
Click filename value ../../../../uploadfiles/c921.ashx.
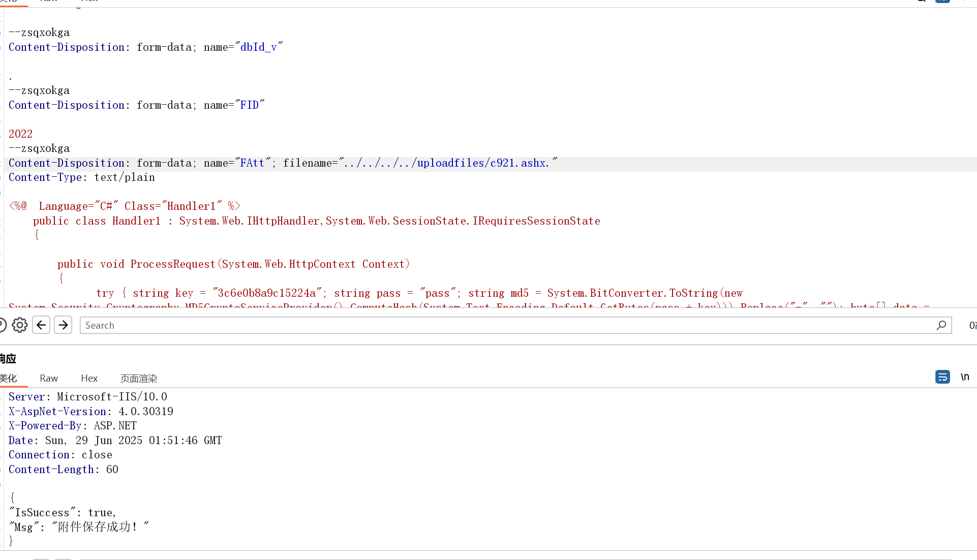[447, 163]
